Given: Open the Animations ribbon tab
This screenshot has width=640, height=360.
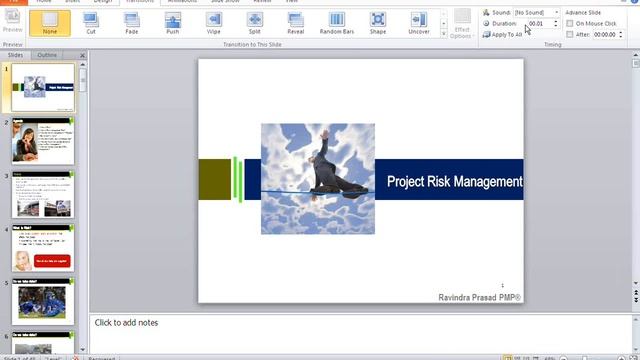Looking at the screenshot, I should 182,2.
